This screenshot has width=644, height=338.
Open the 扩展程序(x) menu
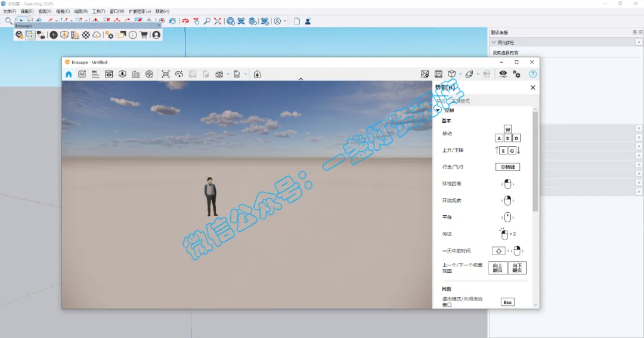[x=140, y=11]
